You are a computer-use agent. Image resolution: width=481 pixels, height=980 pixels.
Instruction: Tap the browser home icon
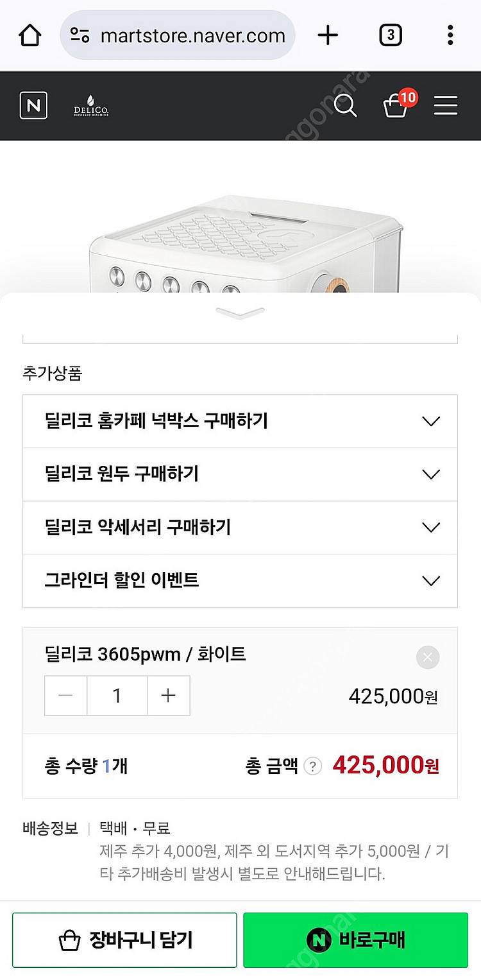(30, 35)
